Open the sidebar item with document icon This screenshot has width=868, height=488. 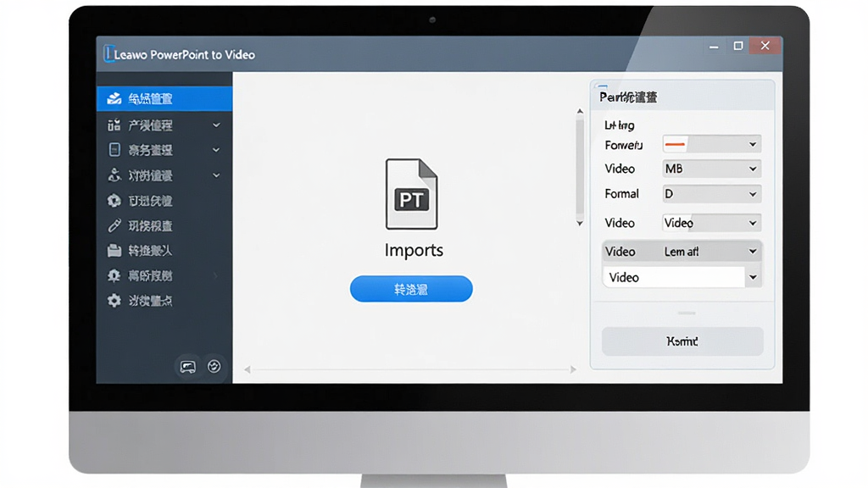pos(164,150)
